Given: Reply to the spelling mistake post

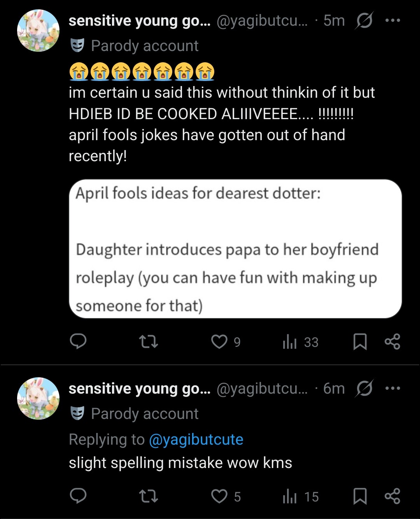Looking at the screenshot, I should coord(78,496).
